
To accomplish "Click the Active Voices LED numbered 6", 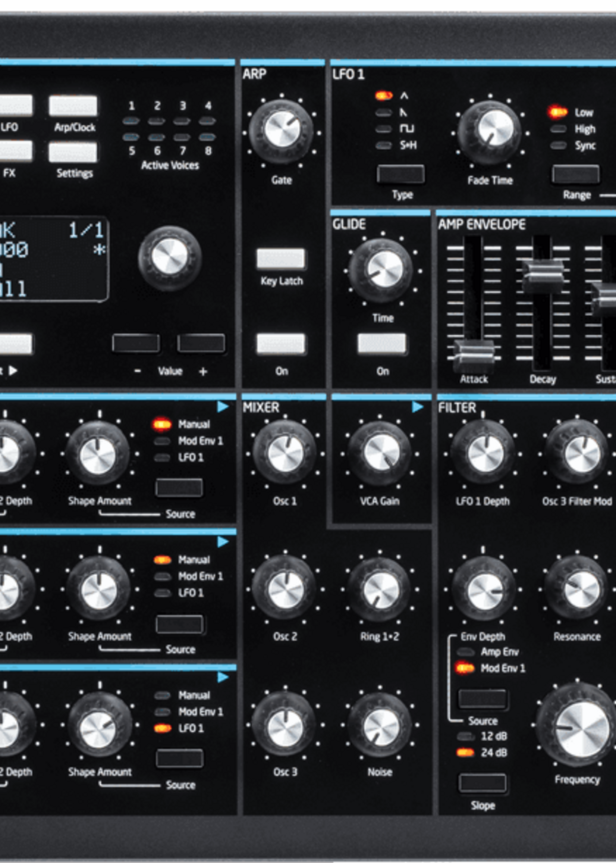I will click(156, 137).
